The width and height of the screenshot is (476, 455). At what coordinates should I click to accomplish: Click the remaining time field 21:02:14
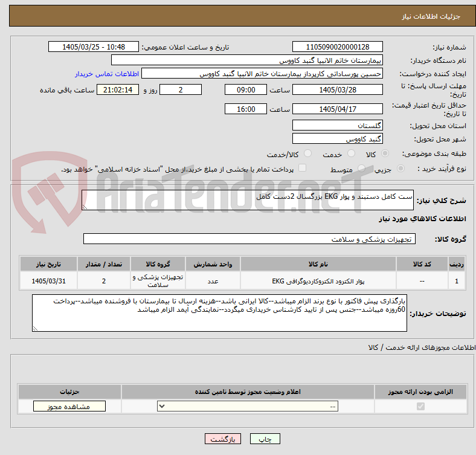pyautogui.click(x=118, y=89)
